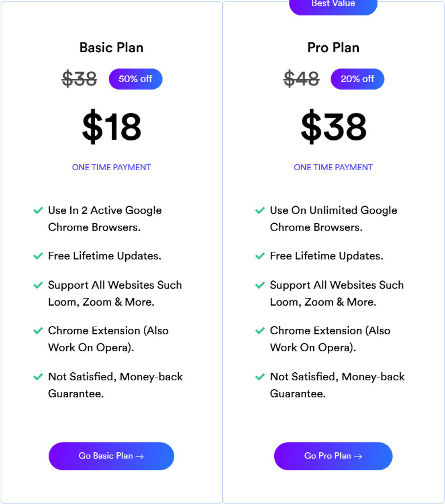Click Pro plan Money-back Guarantee checkmark
This screenshot has width=445, height=504.
pos(260,377)
